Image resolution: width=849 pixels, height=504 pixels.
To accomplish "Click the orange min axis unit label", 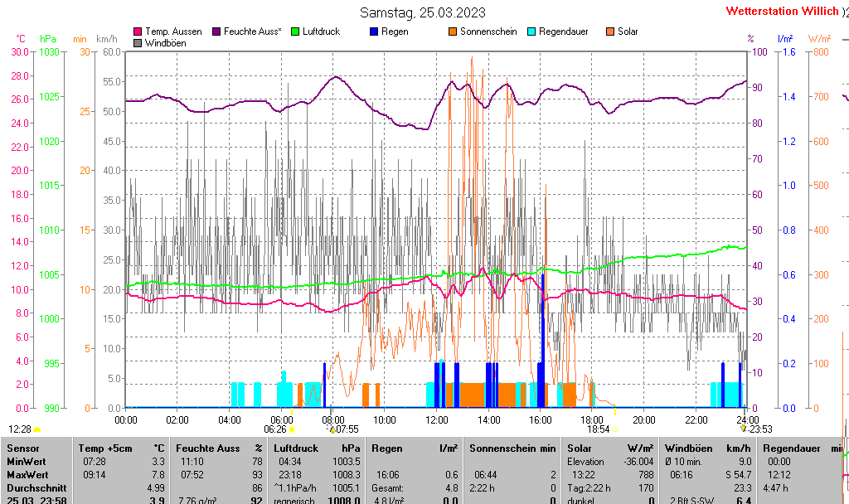I will (80, 39).
